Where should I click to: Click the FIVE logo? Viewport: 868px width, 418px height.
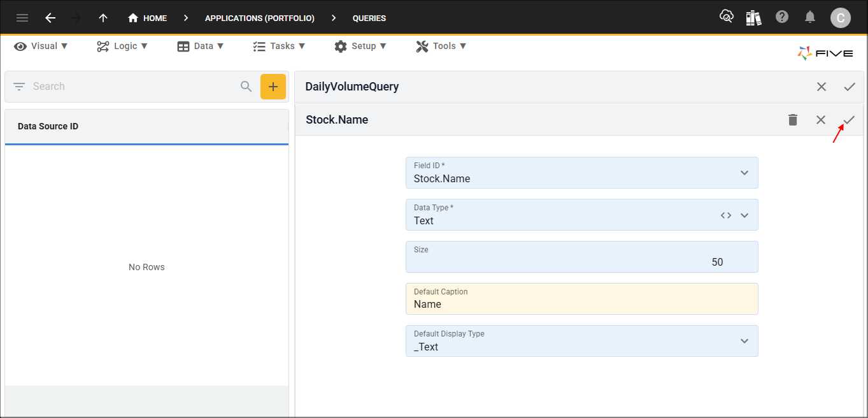(x=825, y=54)
